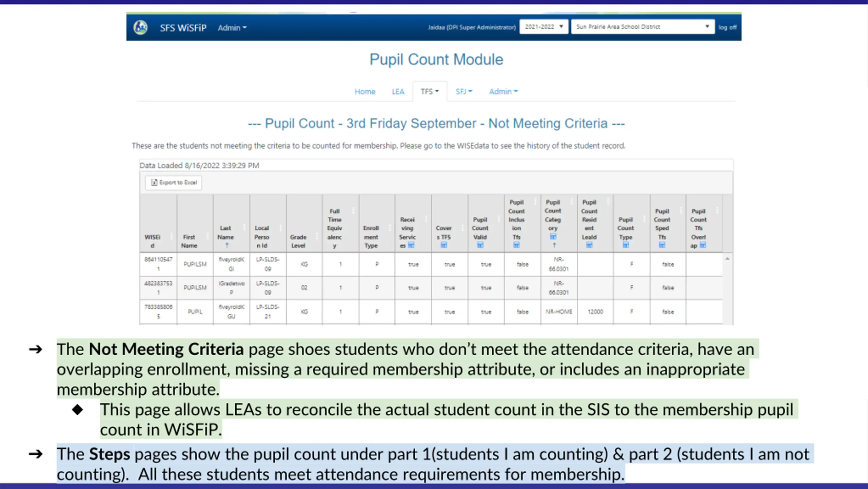
Task: Click first name PUPIL in third row
Action: [x=195, y=312]
